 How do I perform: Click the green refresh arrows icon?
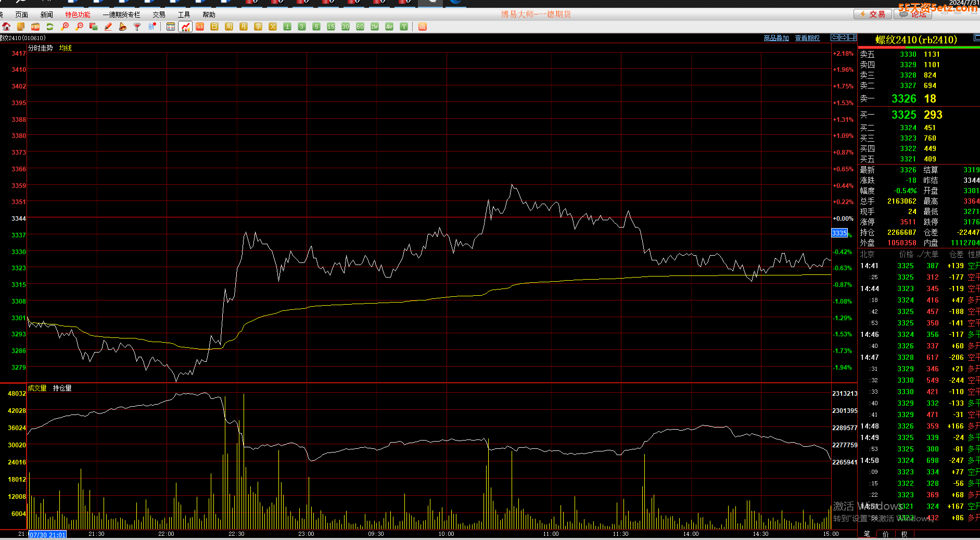(50, 27)
